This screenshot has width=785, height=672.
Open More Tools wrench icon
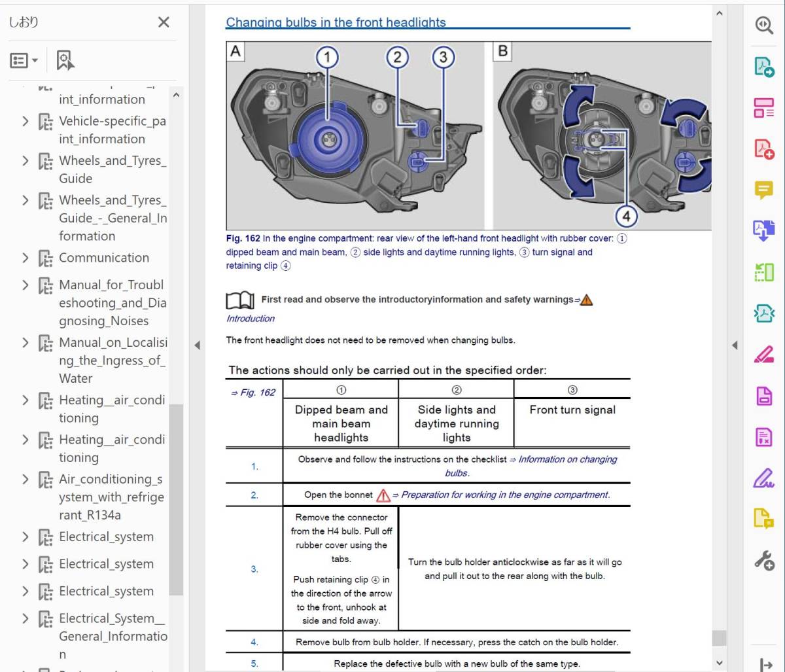(x=763, y=560)
